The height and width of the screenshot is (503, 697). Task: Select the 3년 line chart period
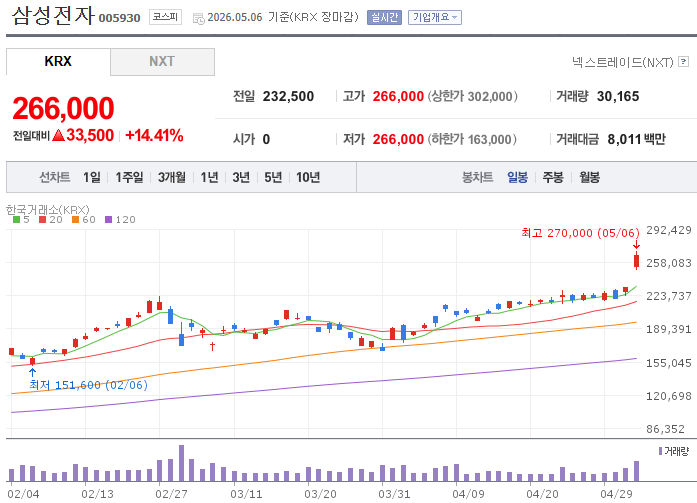coord(241,177)
